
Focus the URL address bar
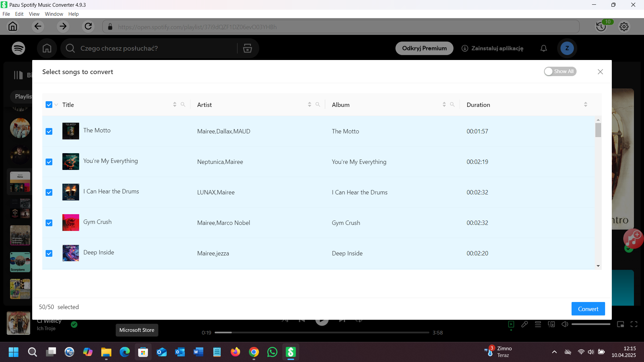click(341, 27)
